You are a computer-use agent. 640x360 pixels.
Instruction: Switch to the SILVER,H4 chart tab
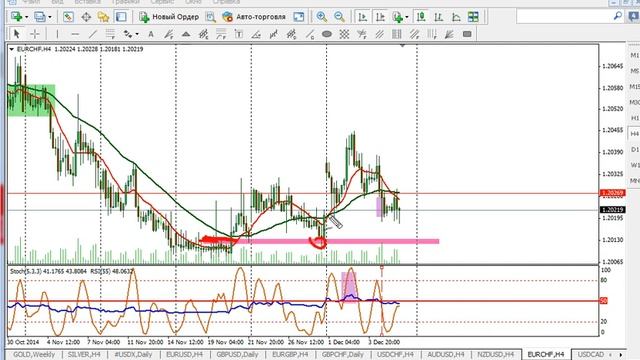(84, 354)
